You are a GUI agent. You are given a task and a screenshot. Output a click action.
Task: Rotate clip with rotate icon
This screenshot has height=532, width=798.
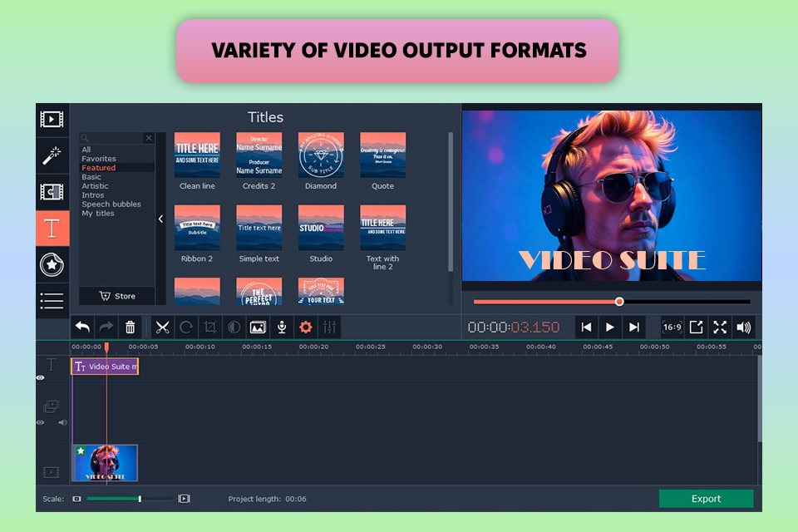coord(186,328)
